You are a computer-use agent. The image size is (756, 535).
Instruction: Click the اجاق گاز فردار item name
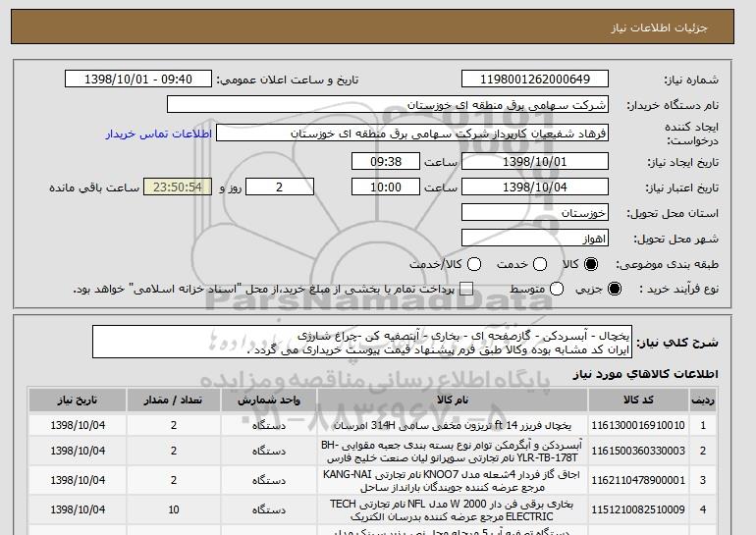click(453, 481)
